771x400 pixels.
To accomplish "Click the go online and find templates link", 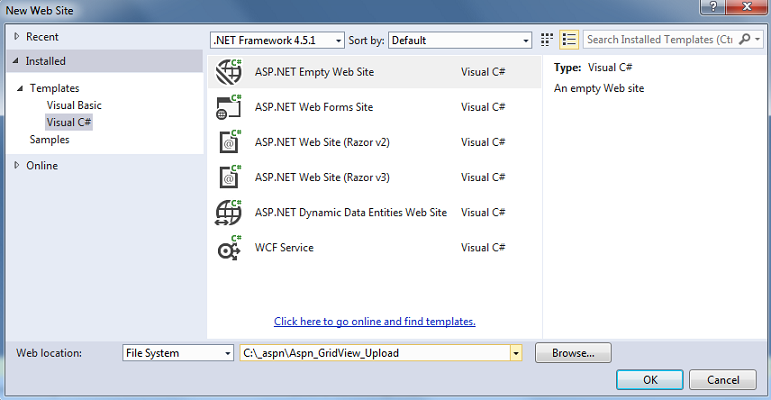I will (375, 321).
